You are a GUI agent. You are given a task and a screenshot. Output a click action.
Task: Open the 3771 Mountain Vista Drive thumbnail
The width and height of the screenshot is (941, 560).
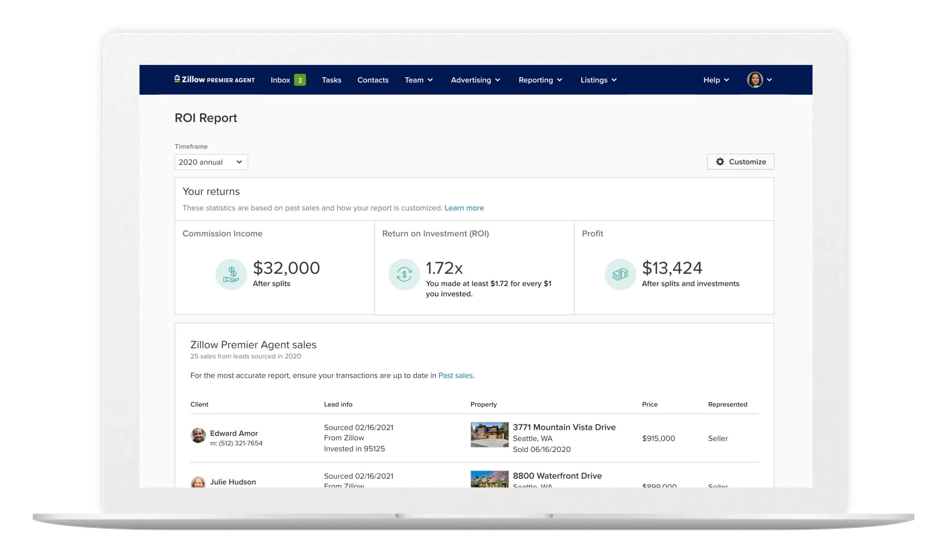tap(489, 435)
